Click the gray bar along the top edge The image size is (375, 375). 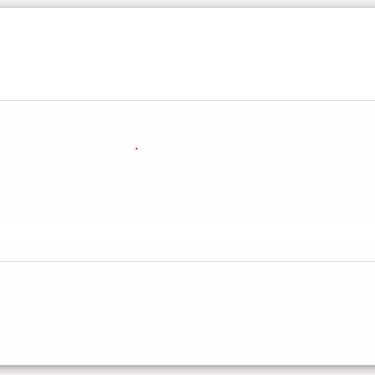click(x=187, y=4)
